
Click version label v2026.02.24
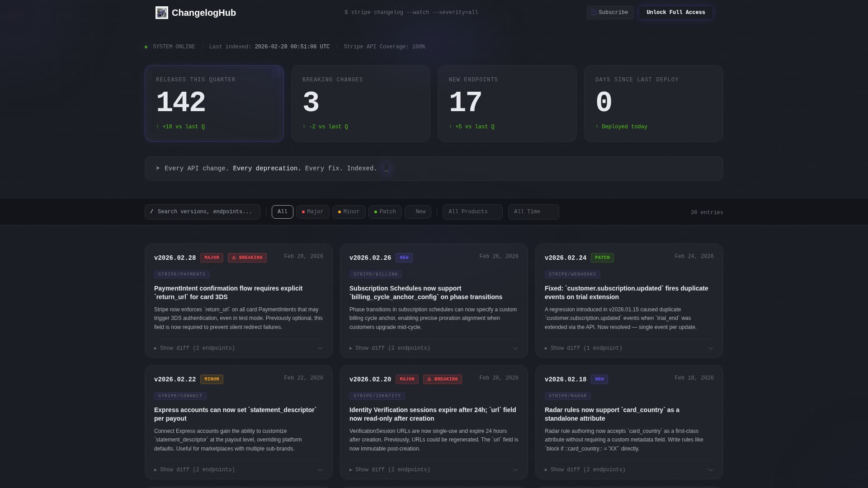566,258
